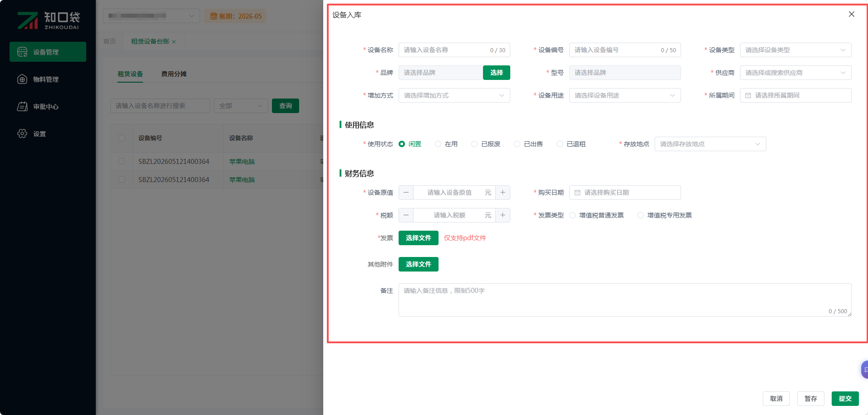
Task: Click the green 选择 brand button
Action: click(496, 73)
